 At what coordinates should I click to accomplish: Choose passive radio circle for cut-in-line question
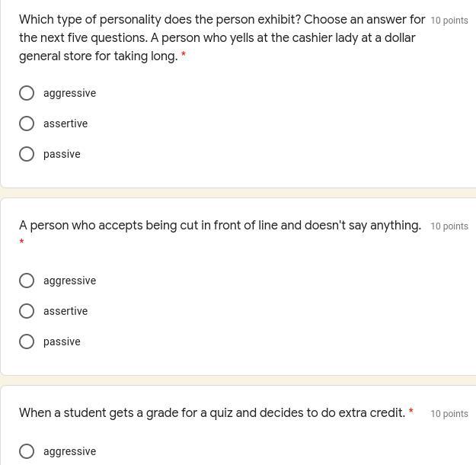pos(27,342)
